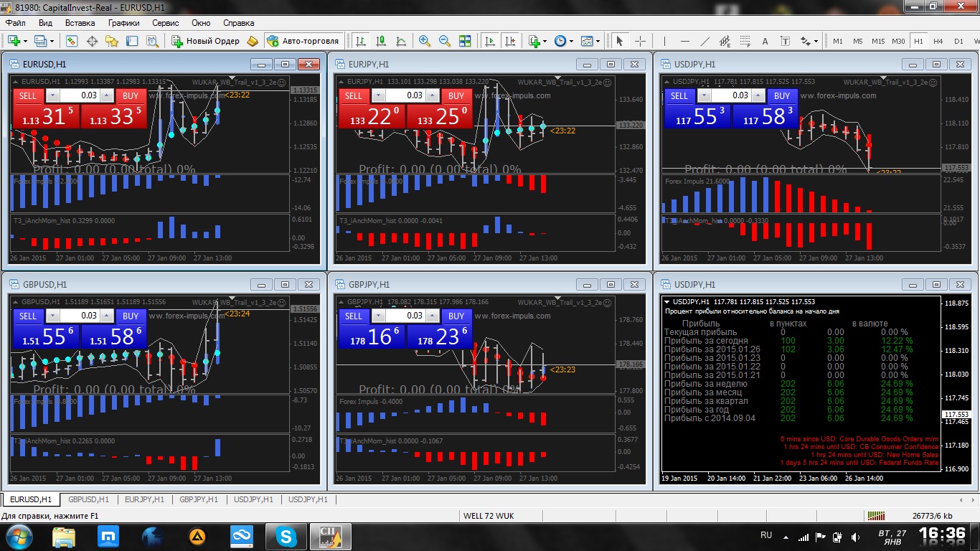This screenshot has height=551, width=980.
Task: Open the Navigator star-folder icon
Action: point(112,41)
